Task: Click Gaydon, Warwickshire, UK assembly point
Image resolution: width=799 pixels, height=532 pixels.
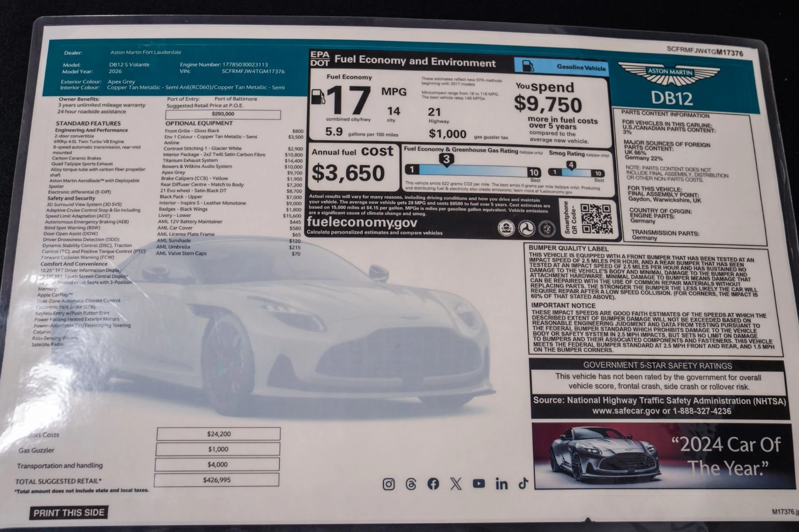Action: (x=665, y=200)
